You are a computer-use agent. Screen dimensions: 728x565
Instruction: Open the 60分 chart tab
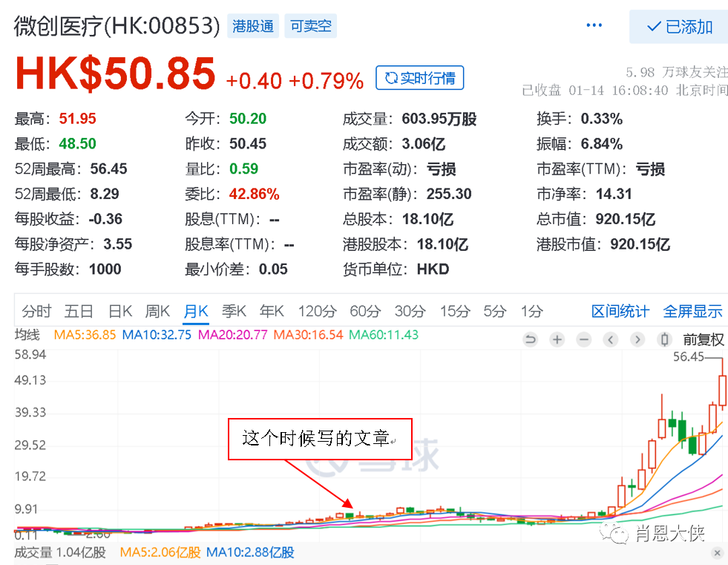(x=365, y=311)
